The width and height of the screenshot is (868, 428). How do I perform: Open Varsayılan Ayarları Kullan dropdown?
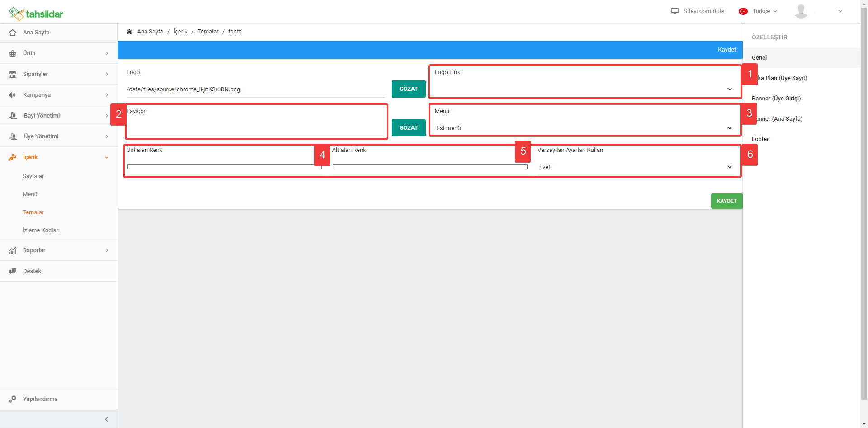pyautogui.click(x=636, y=167)
